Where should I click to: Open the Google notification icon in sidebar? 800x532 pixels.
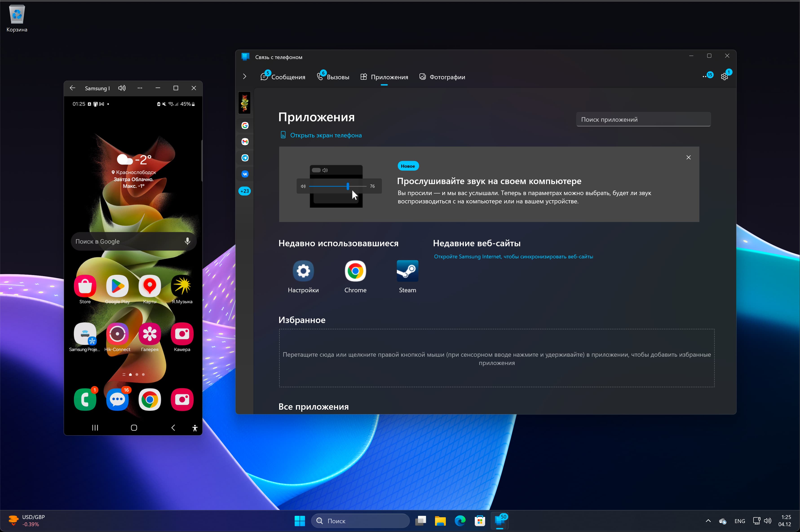(245, 125)
